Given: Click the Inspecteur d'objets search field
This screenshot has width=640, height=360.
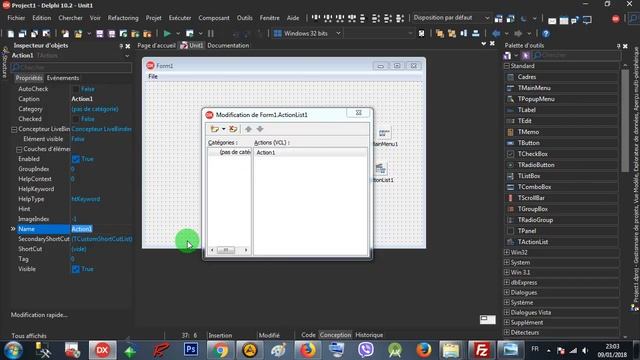Looking at the screenshot, I should tap(71, 67).
